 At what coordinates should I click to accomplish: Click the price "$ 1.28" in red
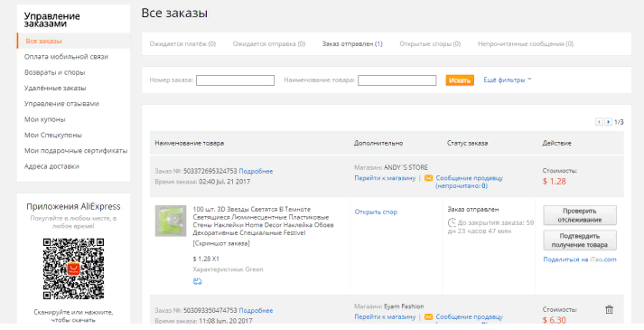[554, 181]
